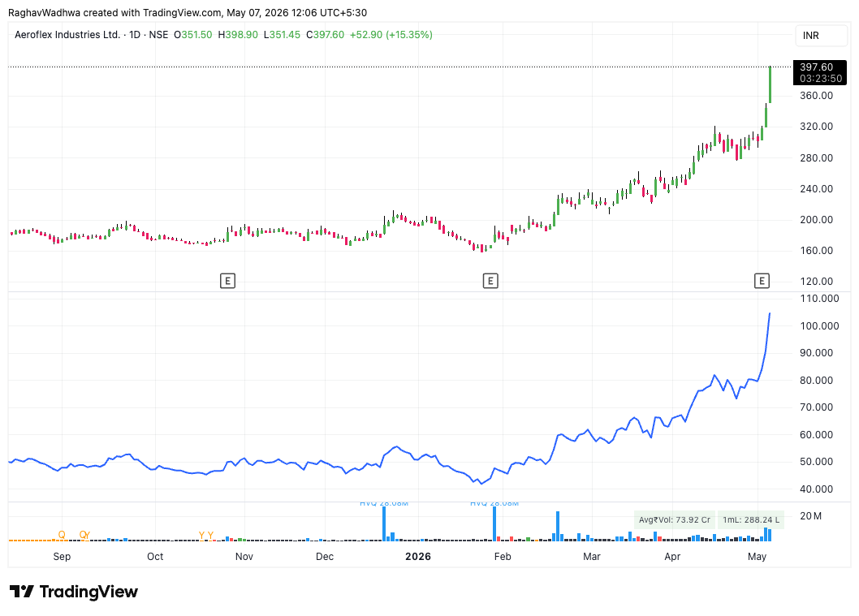Image resolution: width=859 pixels, height=616 pixels.
Task: Click the Nov time axis label
Action: point(244,556)
